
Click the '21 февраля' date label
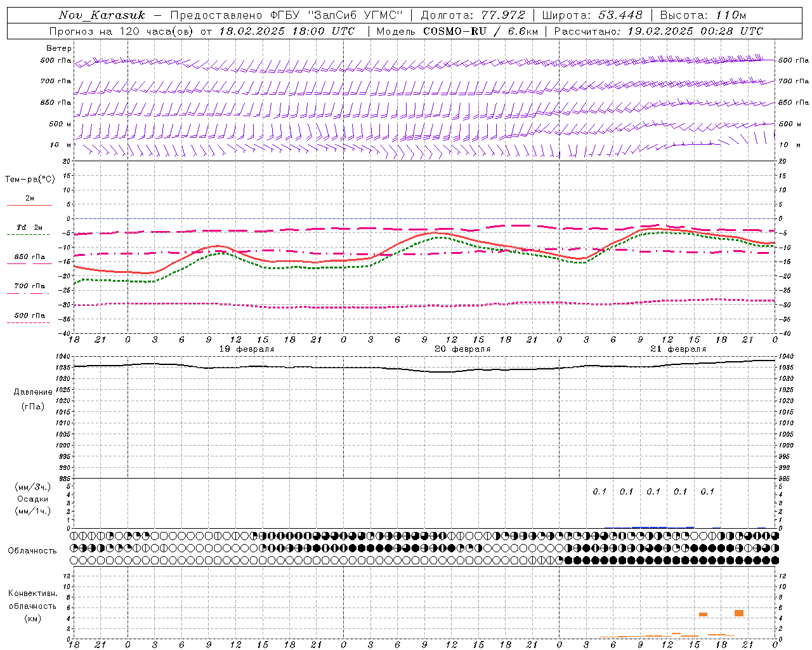(678, 349)
